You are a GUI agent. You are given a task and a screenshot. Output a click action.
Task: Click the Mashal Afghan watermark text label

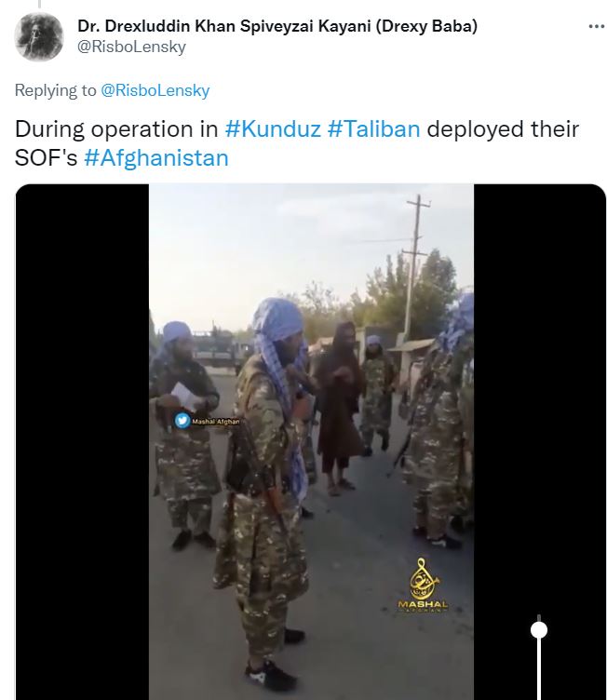tap(216, 421)
